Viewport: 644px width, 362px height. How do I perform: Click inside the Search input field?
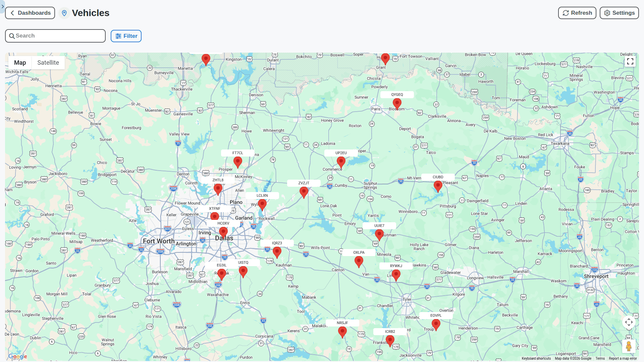tap(55, 36)
